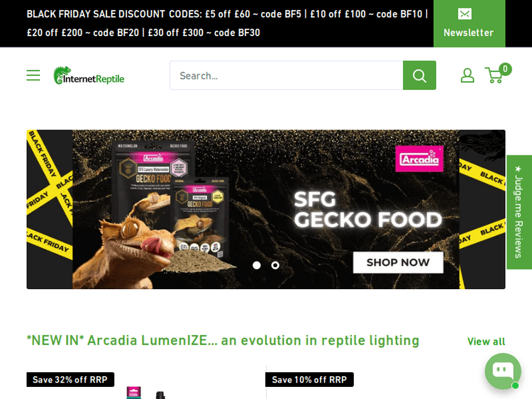The width and height of the screenshot is (532, 399).
Task: Click the SHOP NOW banner button
Action: tap(398, 262)
